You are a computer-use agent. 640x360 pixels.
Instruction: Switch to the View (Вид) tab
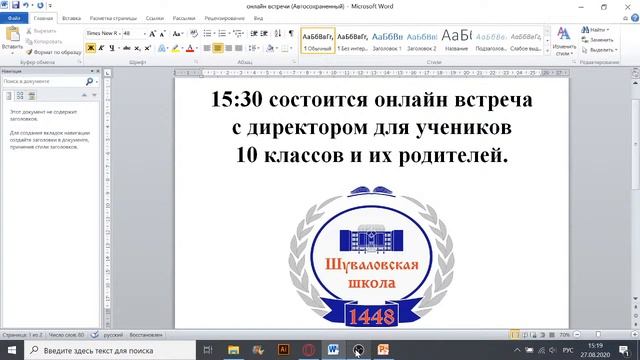click(258, 18)
